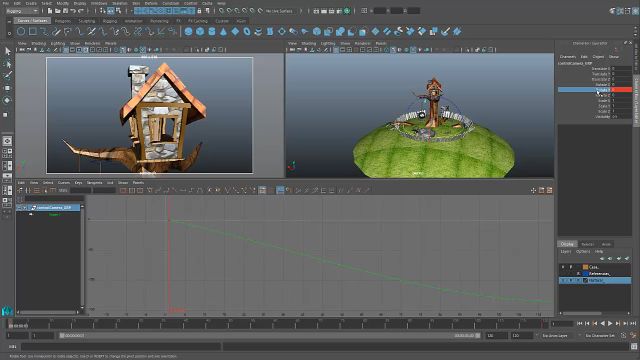Click the undo arrow in status line
Screen dimensions: 640x360
click(73, 11)
